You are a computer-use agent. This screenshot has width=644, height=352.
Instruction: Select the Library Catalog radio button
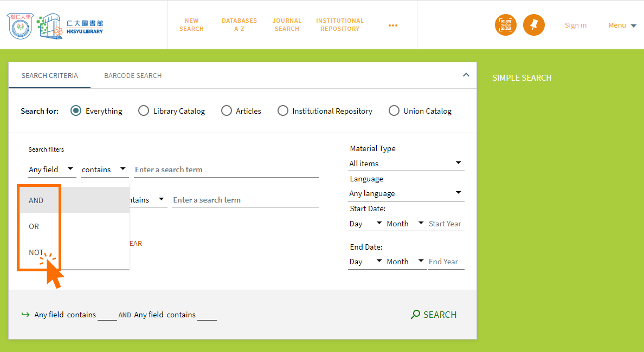144,111
